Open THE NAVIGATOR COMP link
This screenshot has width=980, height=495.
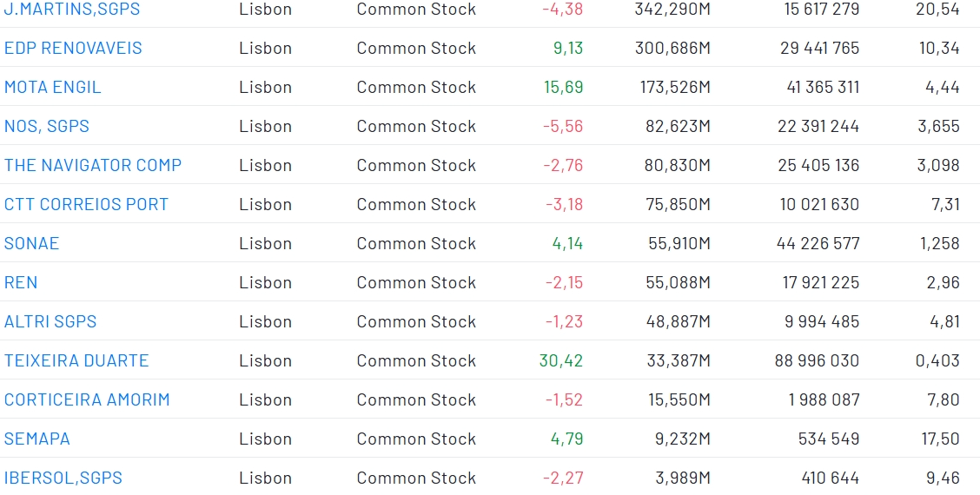(93, 166)
